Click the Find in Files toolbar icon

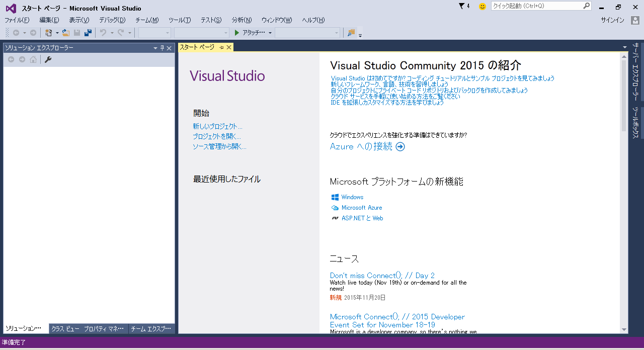tap(351, 33)
